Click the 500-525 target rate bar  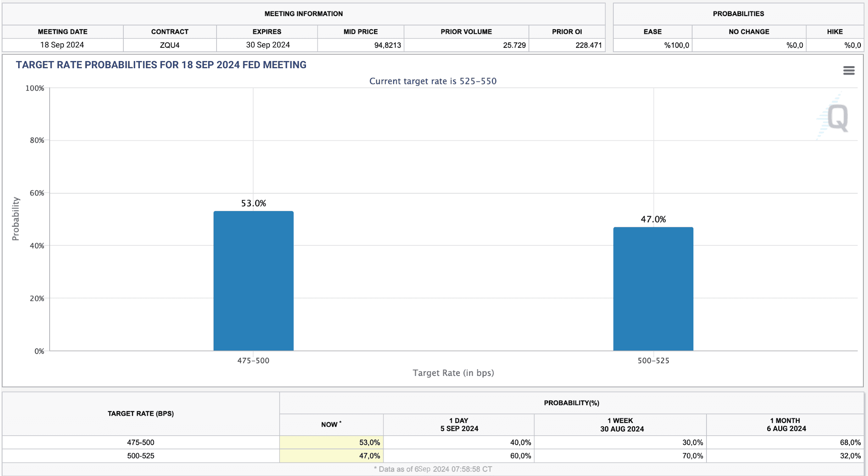point(653,289)
